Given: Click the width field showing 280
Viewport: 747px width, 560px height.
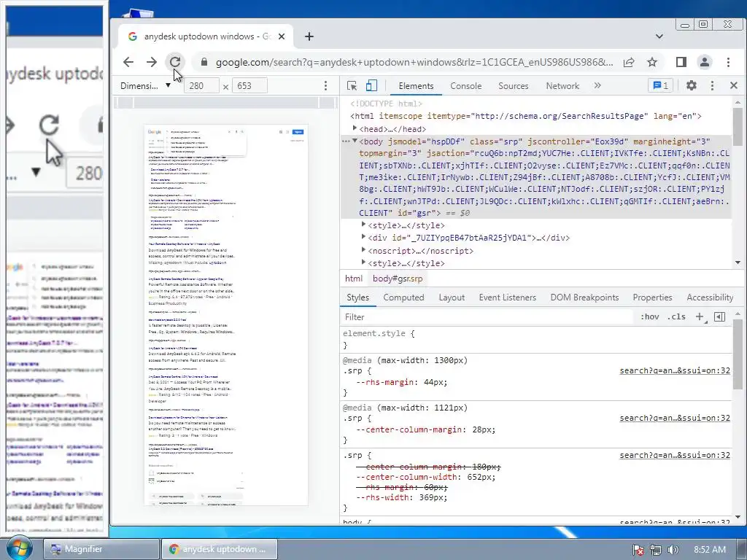Looking at the screenshot, I should coord(201,86).
